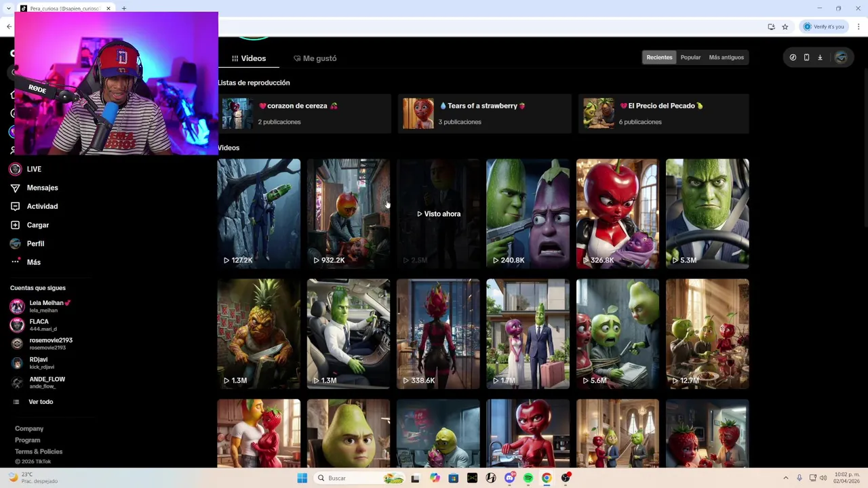This screenshot has height=488, width=868.
Task: Click the download app icon in top pill
Action: pyautogui.click(x=820, y=58)
